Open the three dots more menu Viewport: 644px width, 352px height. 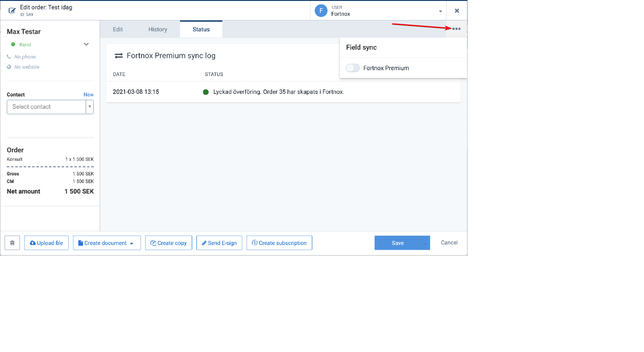(456, 29)
